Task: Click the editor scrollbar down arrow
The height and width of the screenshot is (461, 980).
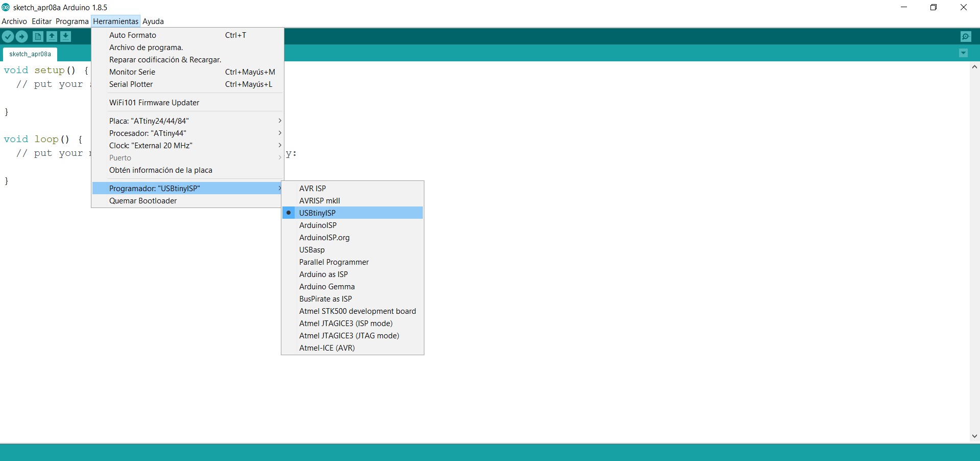Action: [974, 436]
